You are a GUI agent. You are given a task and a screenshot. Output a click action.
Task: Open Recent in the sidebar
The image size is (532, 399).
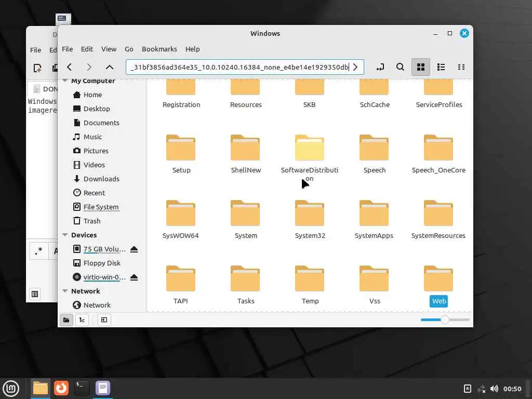94,193
